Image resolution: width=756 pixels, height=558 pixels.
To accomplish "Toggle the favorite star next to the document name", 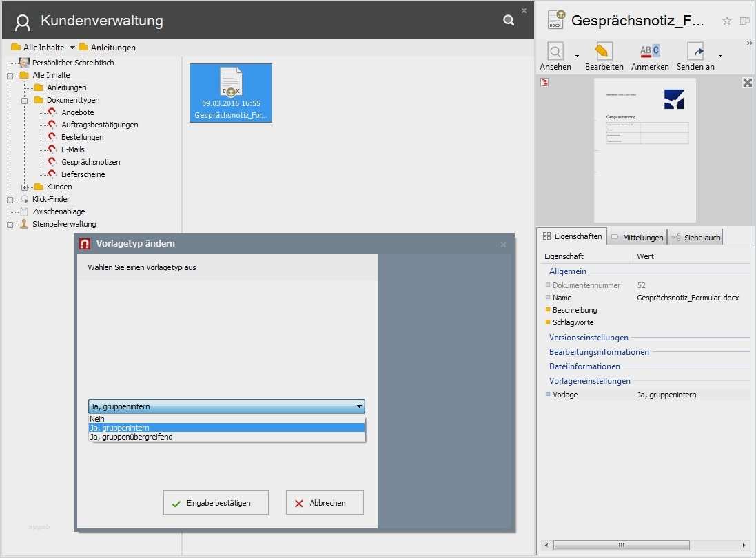I will click(x=726, y=21).
